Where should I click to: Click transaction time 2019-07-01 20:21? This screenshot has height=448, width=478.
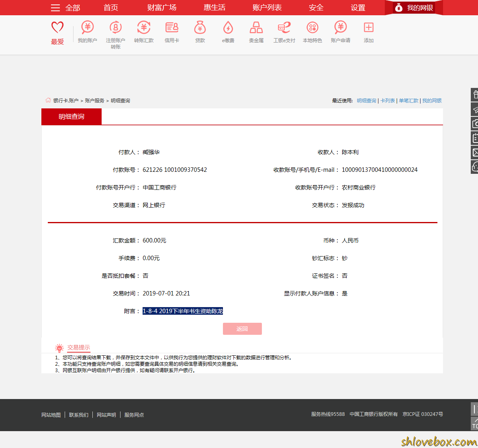(166, 293)
